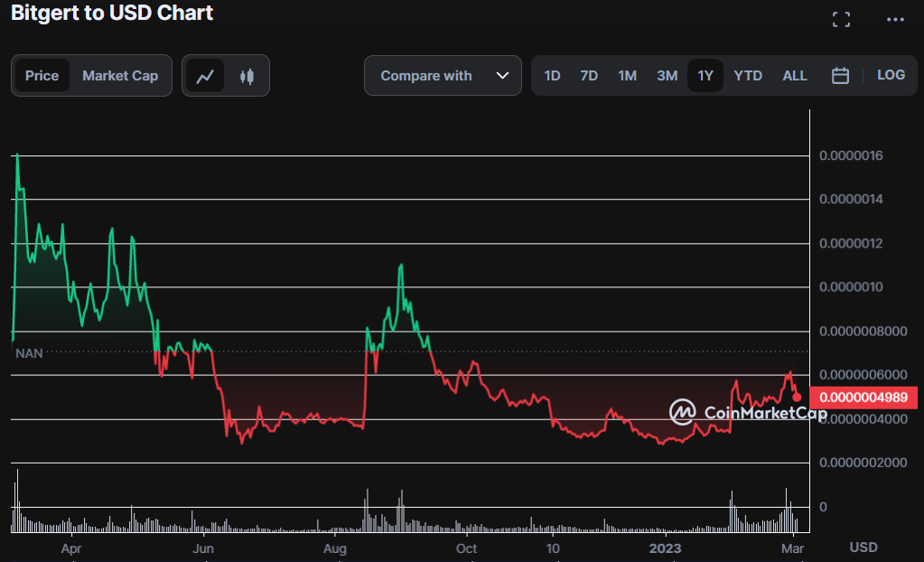The height and width of the screenshot is (562, 924).
Task: Open the calendar date range picker
Action: pyautogui.click(x=840, y=76)
